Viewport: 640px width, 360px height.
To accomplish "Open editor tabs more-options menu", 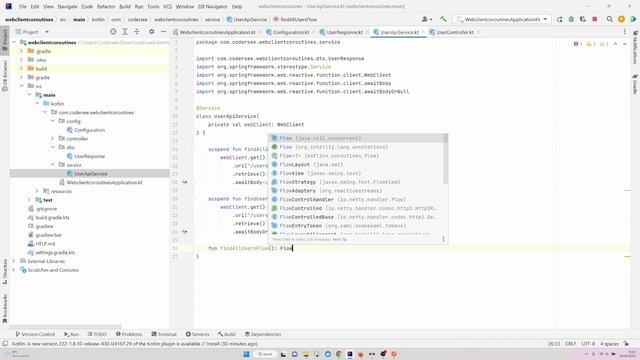I will [624, 31].
